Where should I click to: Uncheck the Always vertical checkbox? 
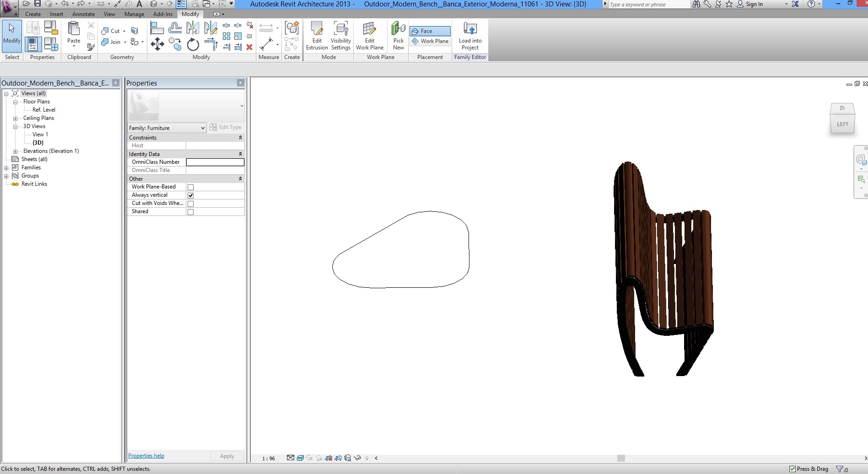point(191,195)
